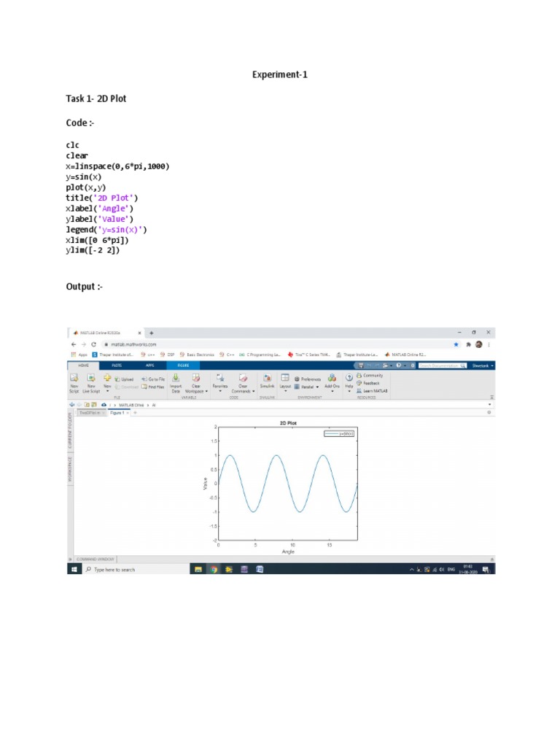Open a new browser tab
The image size is (560, 747).
[152, 333]
